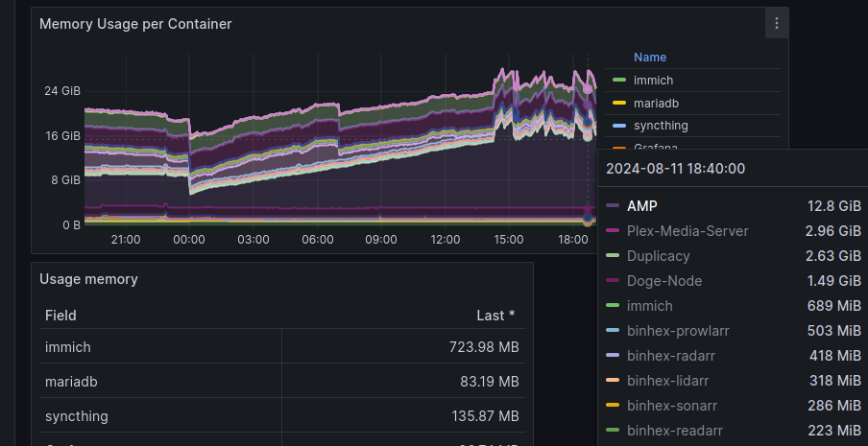Select the mariadb row in Usage memory table
Viewport: 868px width, 446px height.
[x=282, y=382]
